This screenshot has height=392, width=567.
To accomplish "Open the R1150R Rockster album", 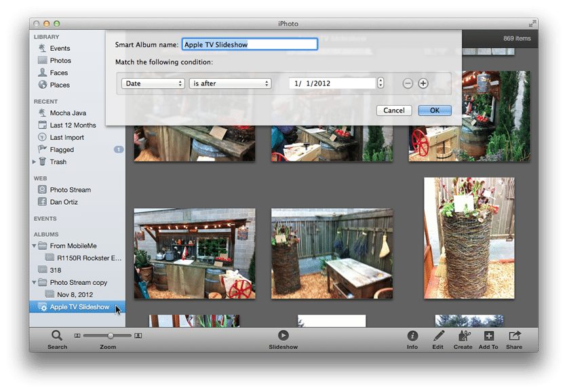I will click(89, 258).
